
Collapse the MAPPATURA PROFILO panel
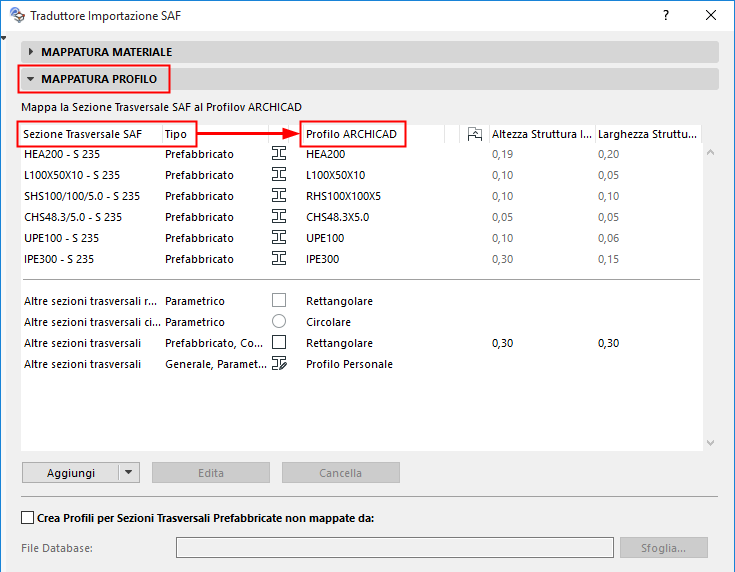coord(369,79)
